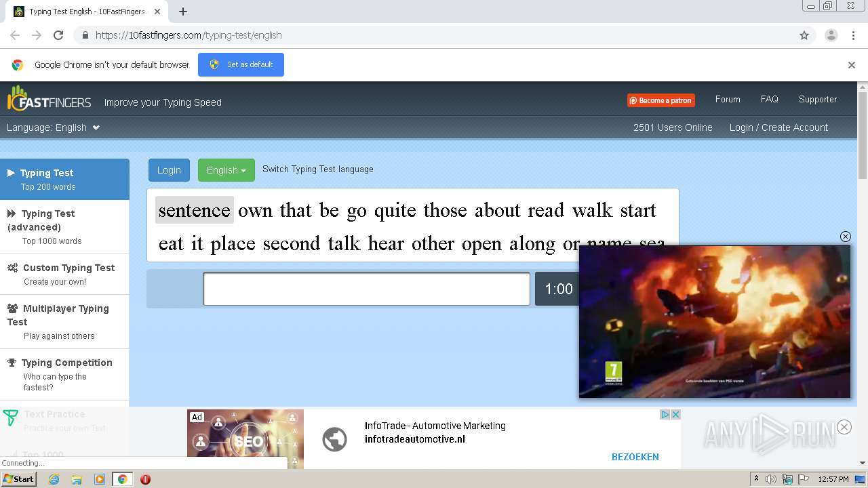This screenshot has width=868, height=488.
Task: Click the BEZOEKEN ad link
Action: click(635, 457)
